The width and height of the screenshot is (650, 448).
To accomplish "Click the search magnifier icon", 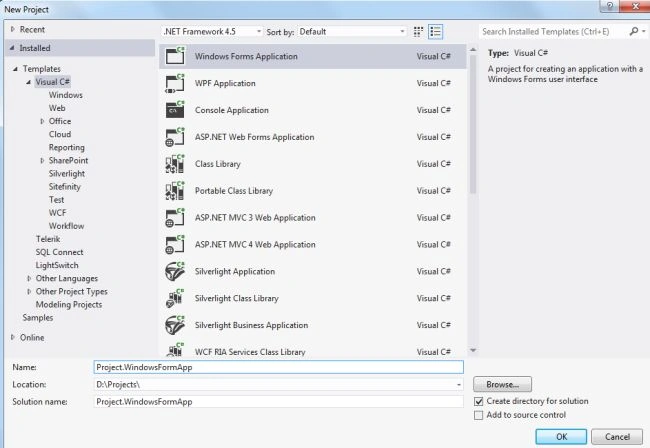I will click(634, 31).
